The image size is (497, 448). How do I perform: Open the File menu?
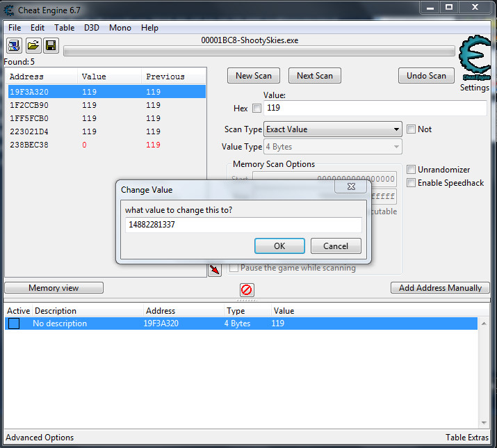click(x=15, y=28)
